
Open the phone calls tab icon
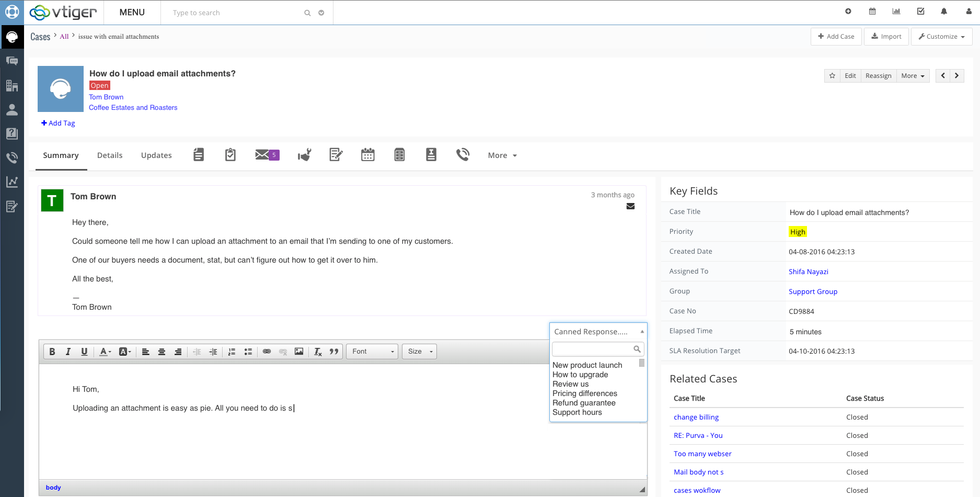click(x=463, y=155)
